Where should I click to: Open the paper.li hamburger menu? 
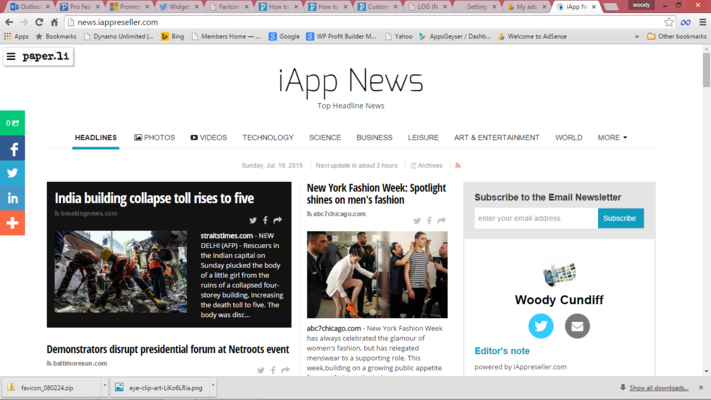(x=11, y=56)
